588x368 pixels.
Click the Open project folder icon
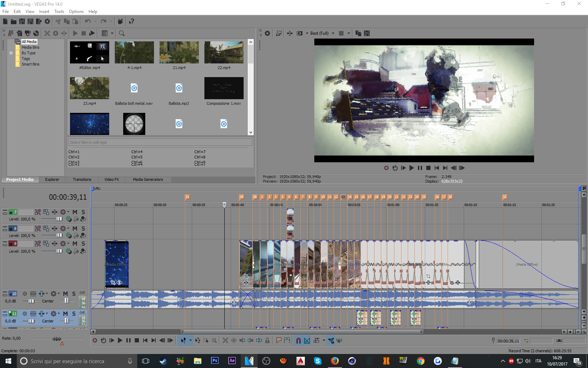[14, 21]
